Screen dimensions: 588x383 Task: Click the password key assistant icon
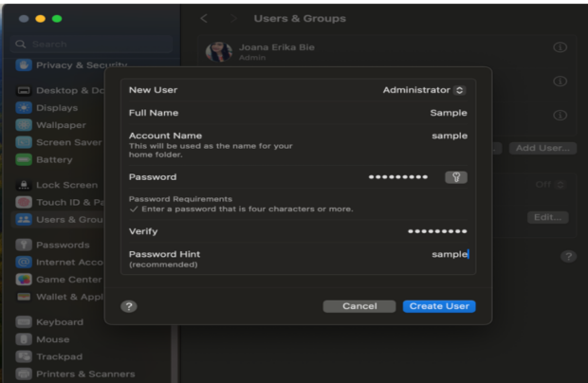click(x=456, y=177)
